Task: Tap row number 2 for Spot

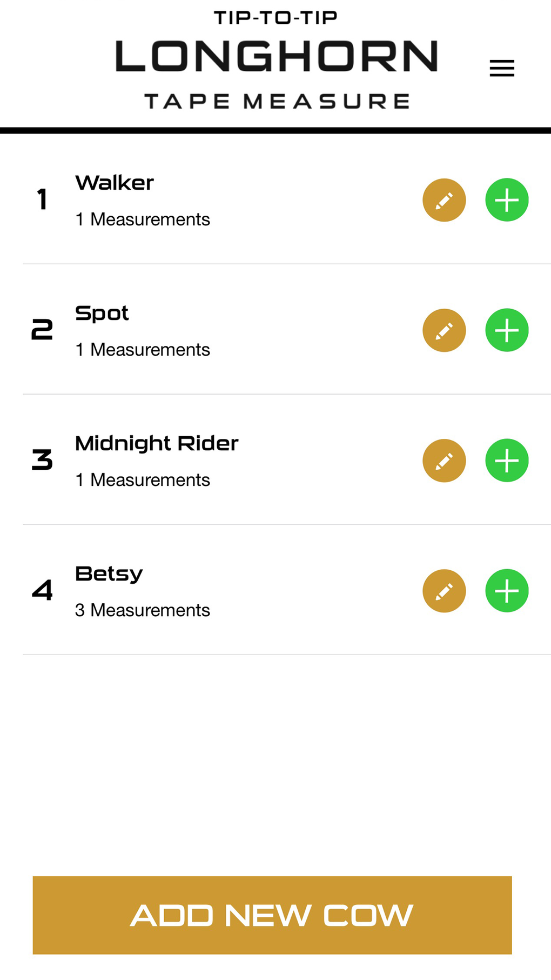Action: (42, 330)
